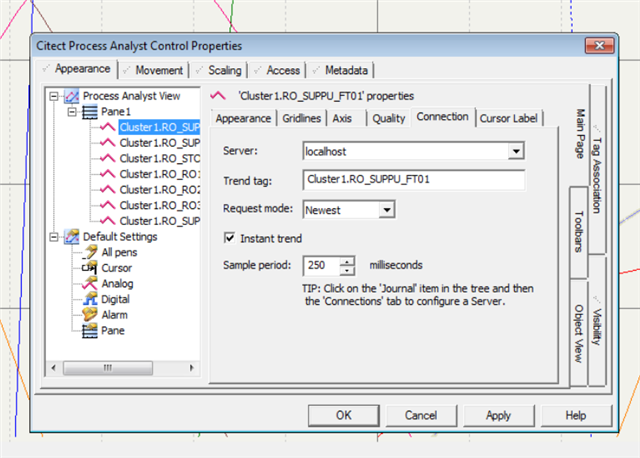Viewport: 640px width, 458px height.
Task: Switch to the Movement tab
Action: tap(154, 70)
